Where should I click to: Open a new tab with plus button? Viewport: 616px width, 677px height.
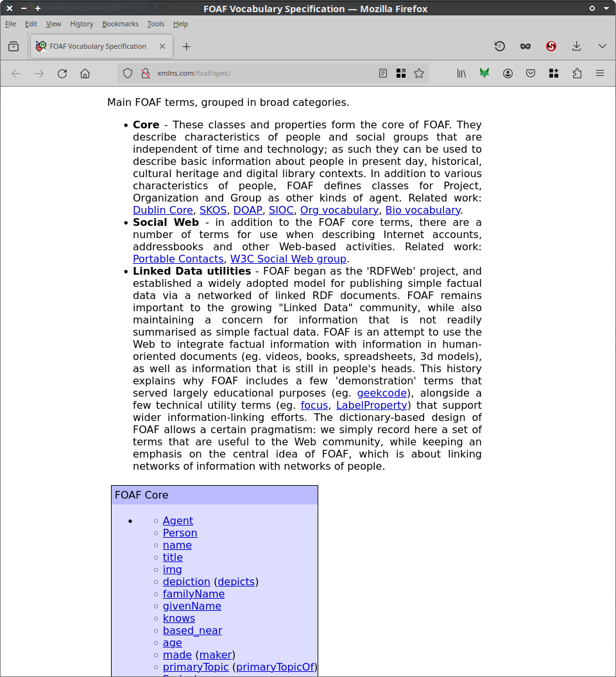point(186,46)
